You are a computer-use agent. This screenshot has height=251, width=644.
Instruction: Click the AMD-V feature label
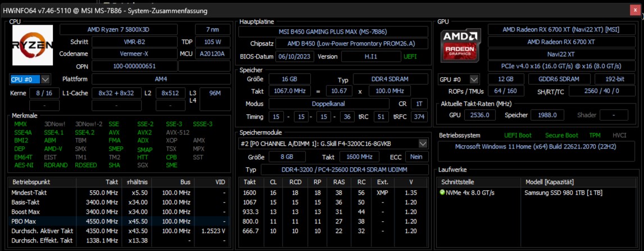coord(53,149)
